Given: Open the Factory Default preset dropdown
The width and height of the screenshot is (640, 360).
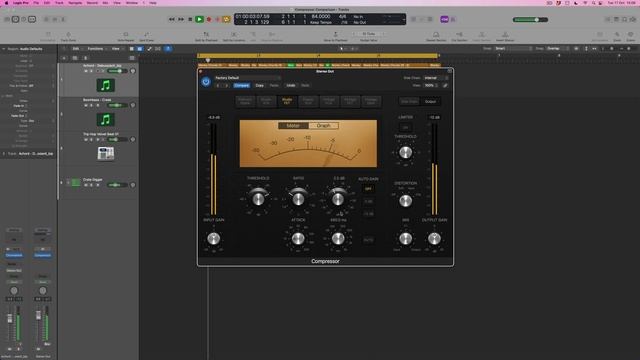Looking at the screenshot, I should (x=248, y=78).
